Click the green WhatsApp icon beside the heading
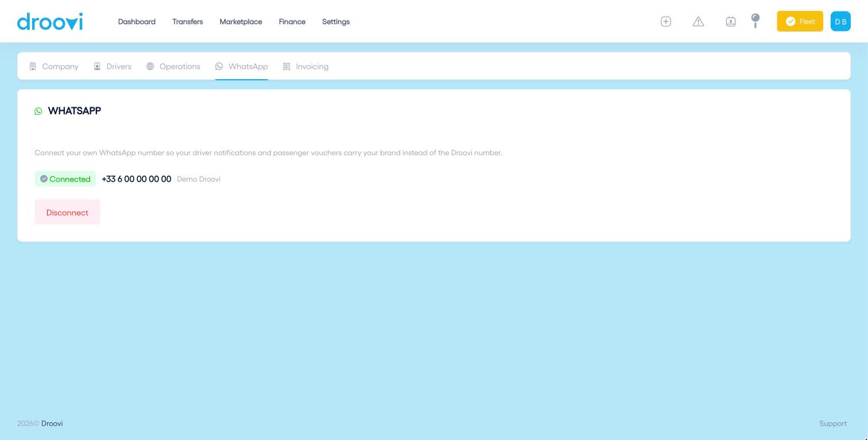The width and height of the screenshot is (868, 440). (x=38, y=111)
